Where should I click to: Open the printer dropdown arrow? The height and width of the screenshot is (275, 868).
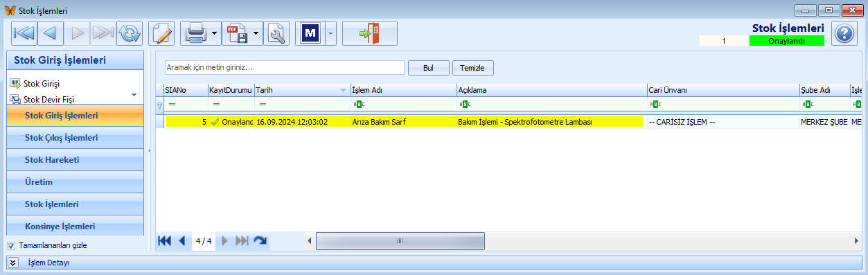pyautogui.click(x=215, y=33)
